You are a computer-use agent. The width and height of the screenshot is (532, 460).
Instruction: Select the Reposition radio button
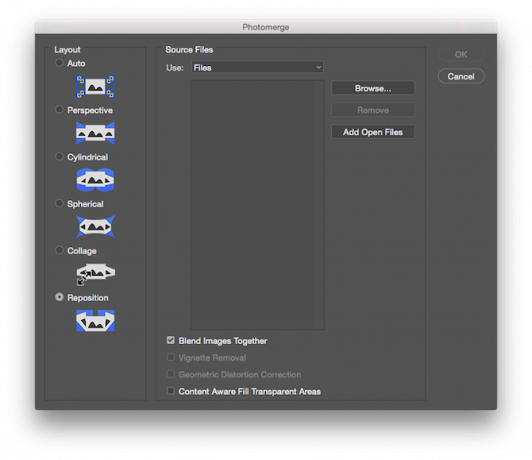coord(59,297)
